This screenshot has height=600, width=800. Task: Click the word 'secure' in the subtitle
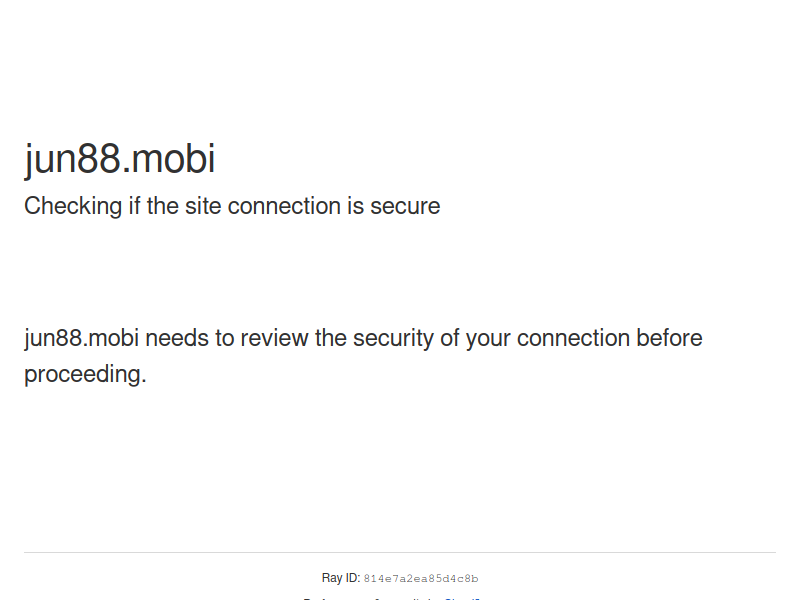(405, 207)
